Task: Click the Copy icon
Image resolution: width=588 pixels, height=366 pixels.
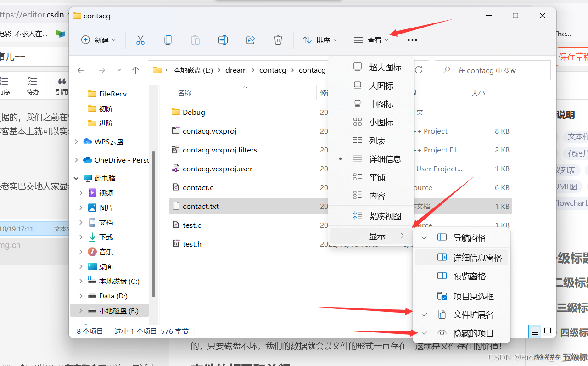Action: pyautogui.click(x=168, y=40)
